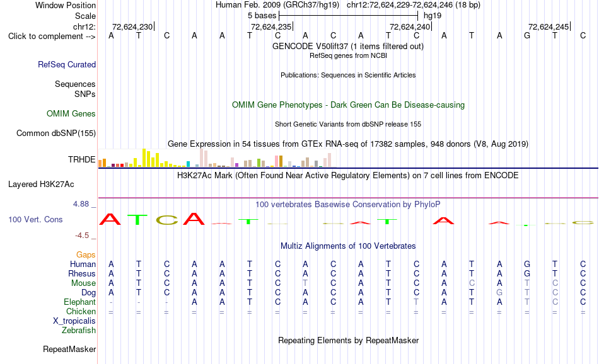Select the Elephant species label
The image size is (599, 364).
pyautogui.click(x=80, y=302)
